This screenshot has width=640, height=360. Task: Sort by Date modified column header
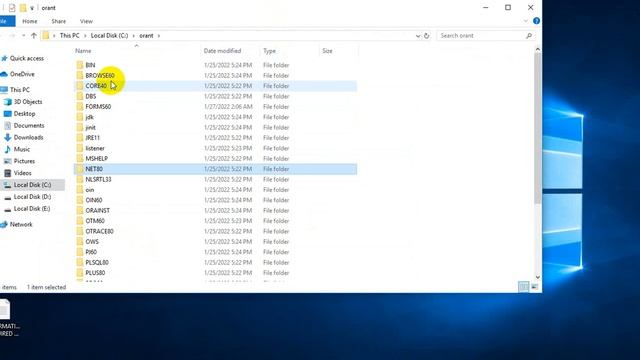[x=230, y=51]
